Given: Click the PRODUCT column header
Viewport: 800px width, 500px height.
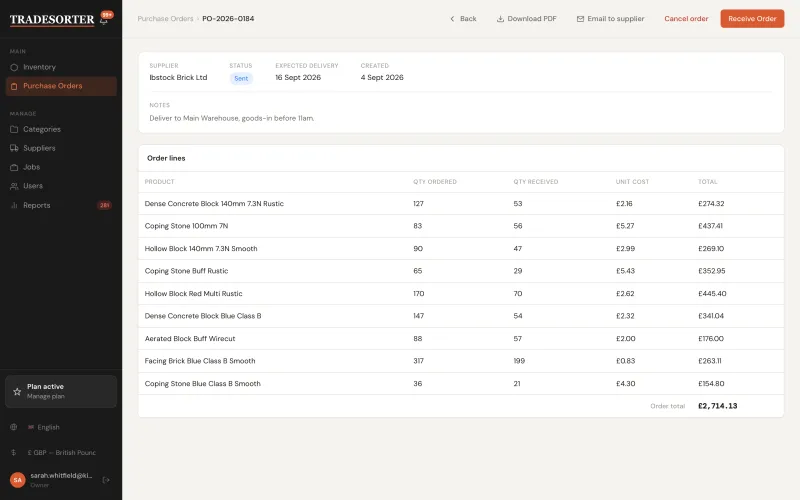Looking at the screenshot, I should tap(159, 182).
